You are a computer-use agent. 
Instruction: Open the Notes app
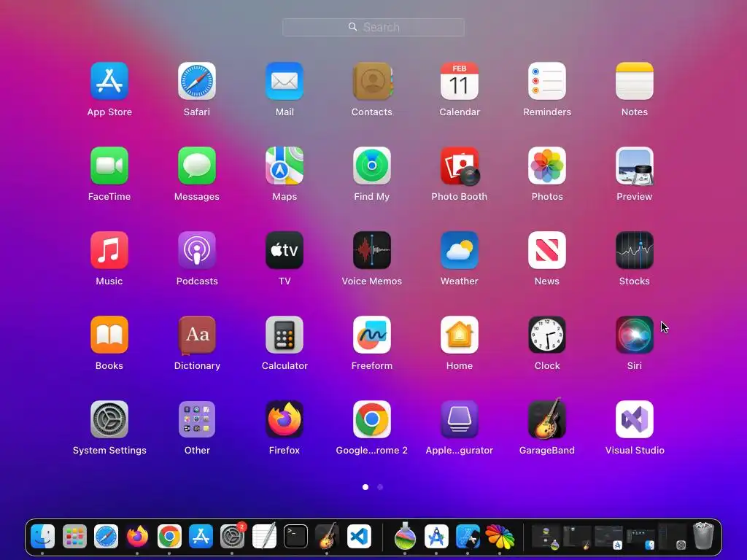[x=635, y=81]
